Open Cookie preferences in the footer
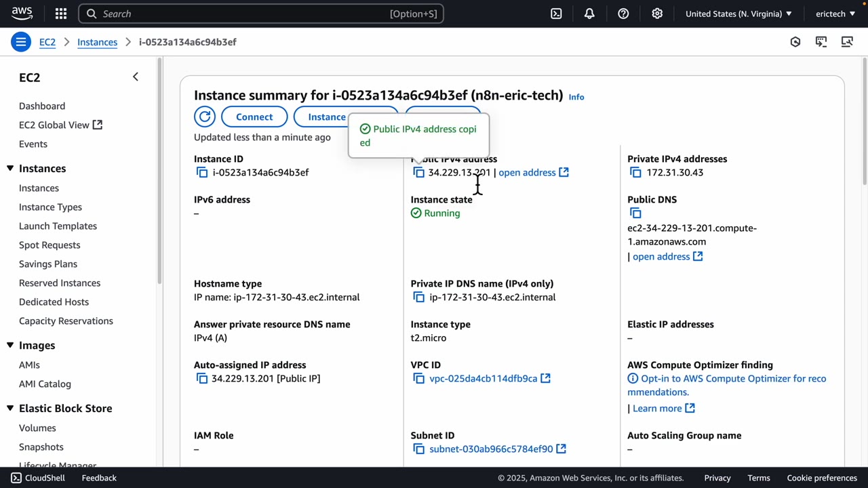The width and height of the screenshot is (868, 488). (822, 478)
